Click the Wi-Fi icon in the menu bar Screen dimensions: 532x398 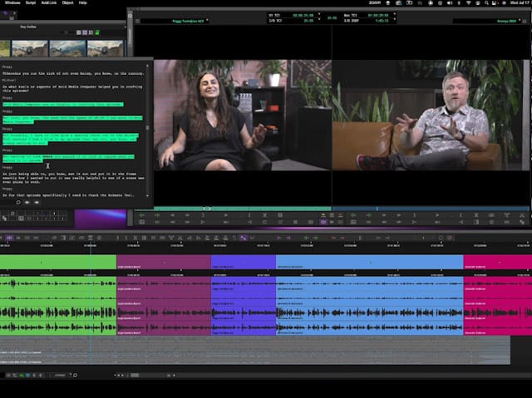pyautogui.click(x=468, y=2)
